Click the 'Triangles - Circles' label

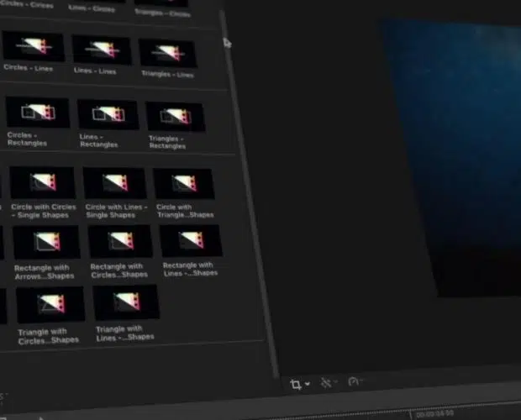tap(162, 13)
